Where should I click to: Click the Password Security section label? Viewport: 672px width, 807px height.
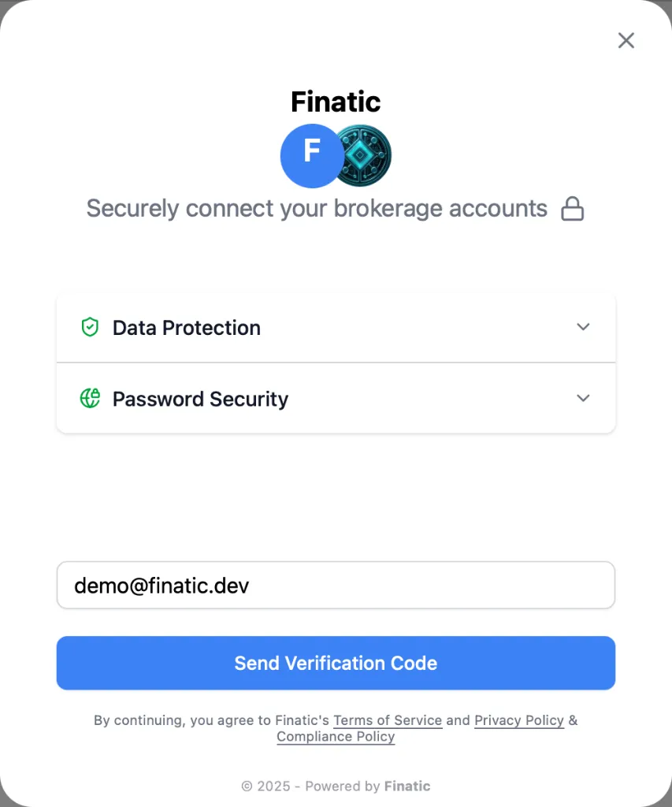[x=200, y=399]
